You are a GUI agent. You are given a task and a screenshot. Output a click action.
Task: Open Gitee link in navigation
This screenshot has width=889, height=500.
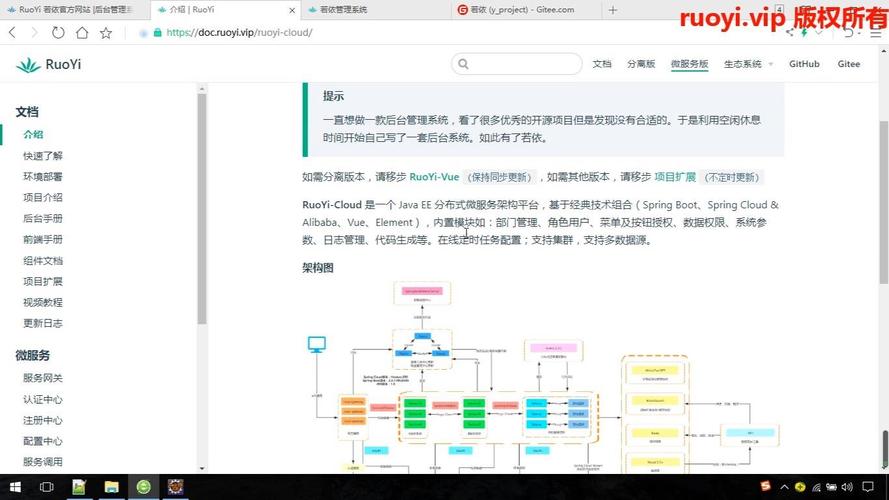point(849,64)
